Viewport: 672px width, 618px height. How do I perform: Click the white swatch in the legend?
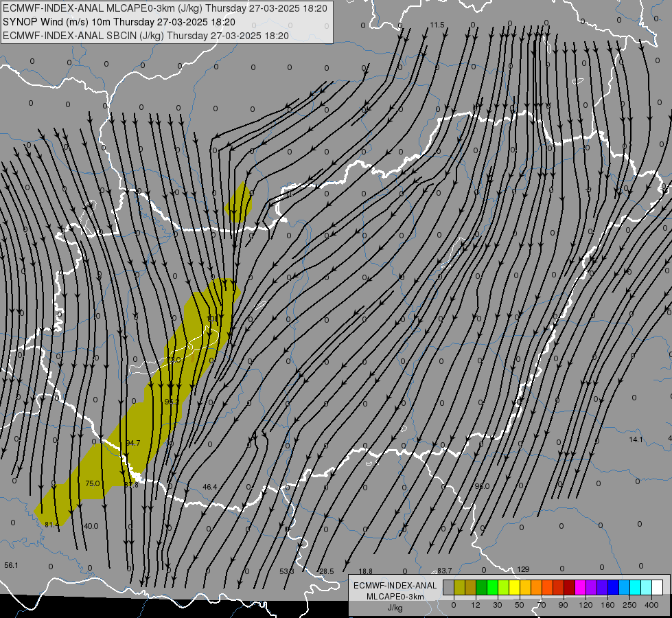tap(658, 587)
